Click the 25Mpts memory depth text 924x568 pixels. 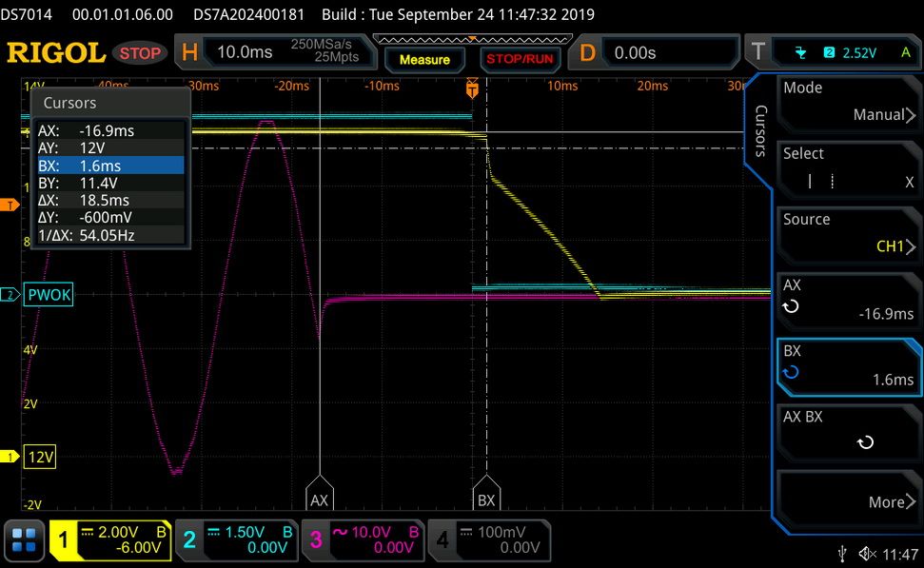click(x=337, y=57)
